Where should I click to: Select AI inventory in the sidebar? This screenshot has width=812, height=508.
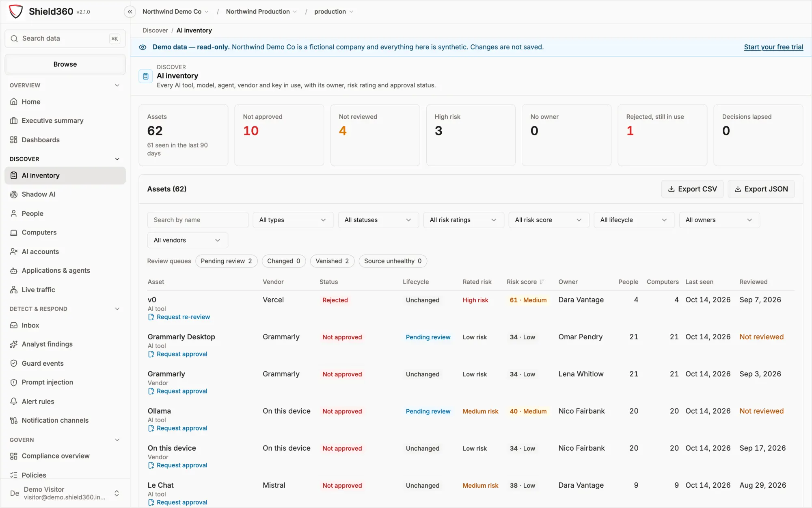65,176
